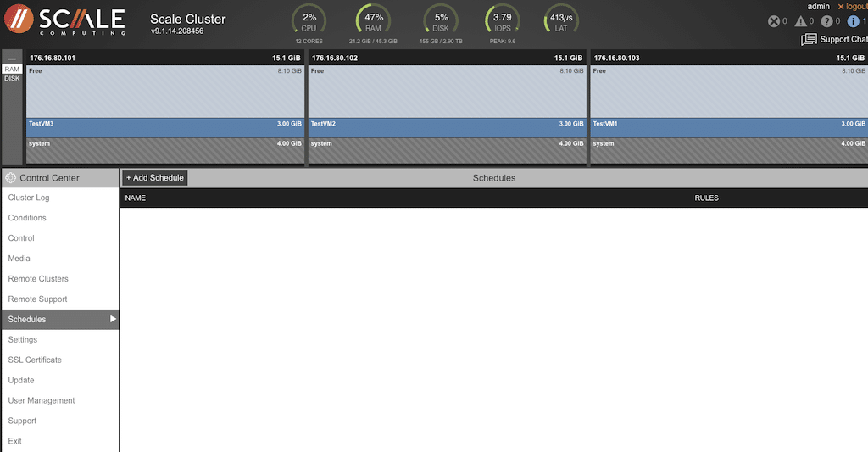Show error conditions X icon
The width and height of the screenshot is (868, 452).
point(774,21)
